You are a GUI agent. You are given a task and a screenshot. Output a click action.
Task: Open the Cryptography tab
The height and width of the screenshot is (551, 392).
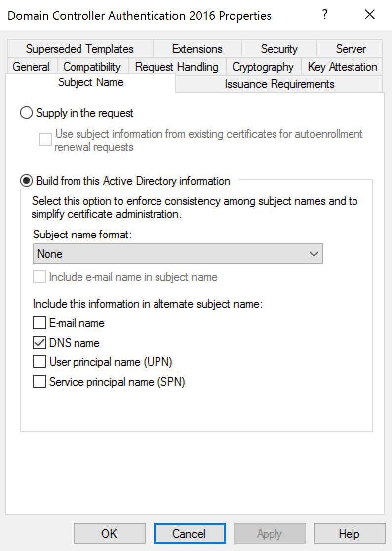tap(264, 67)
